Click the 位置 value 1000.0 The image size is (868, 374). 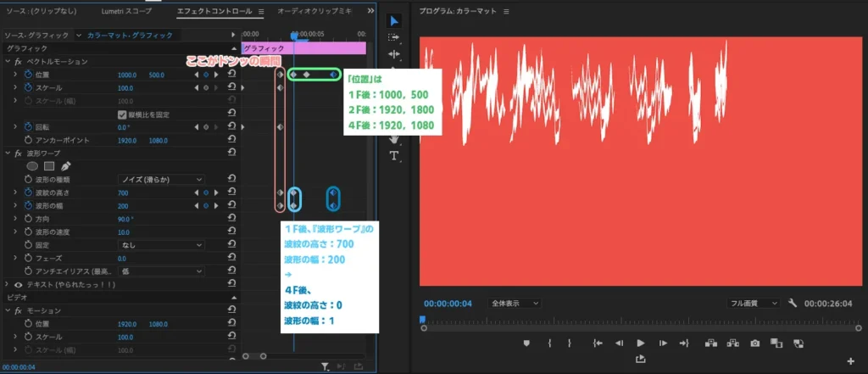coord(127,75)
